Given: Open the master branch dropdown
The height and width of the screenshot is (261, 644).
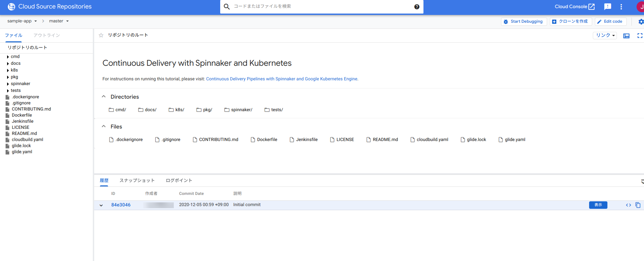Looking at the screenshot, I should tap(59, 21).
